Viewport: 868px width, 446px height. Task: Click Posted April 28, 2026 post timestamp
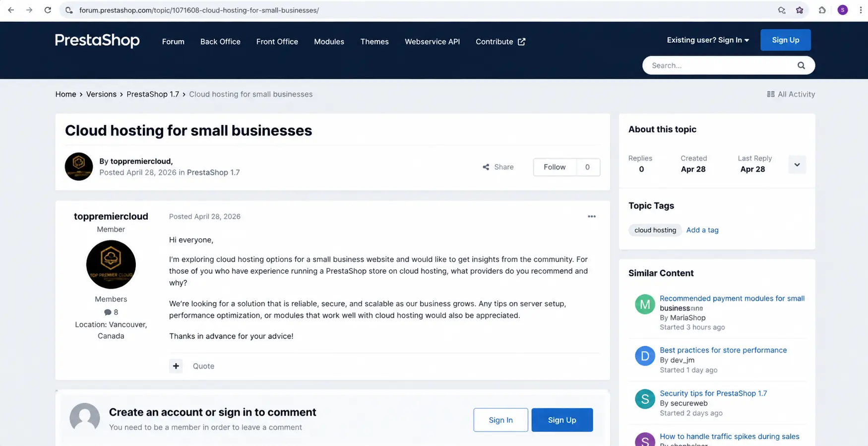(x=205, y=217)
